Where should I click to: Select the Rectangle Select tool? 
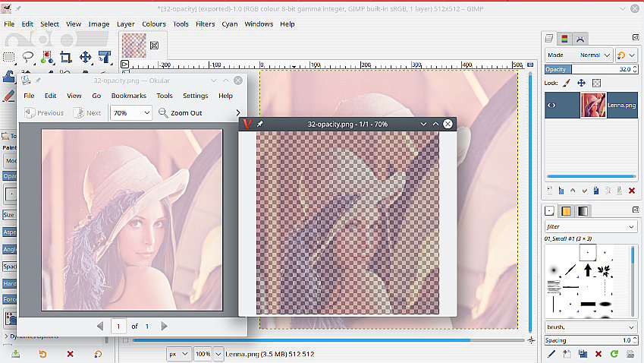tap(9, 57)
